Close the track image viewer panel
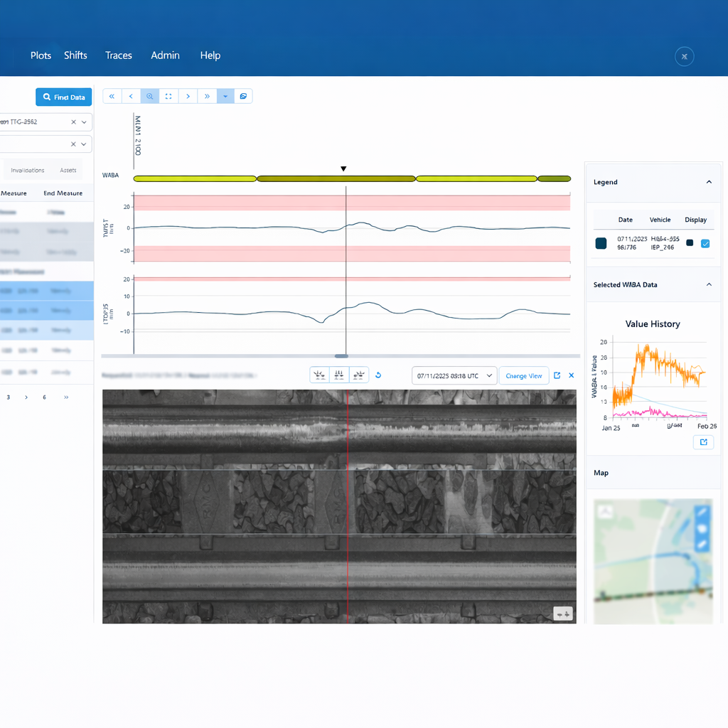 pyautogui.click(x=572, y=375)
